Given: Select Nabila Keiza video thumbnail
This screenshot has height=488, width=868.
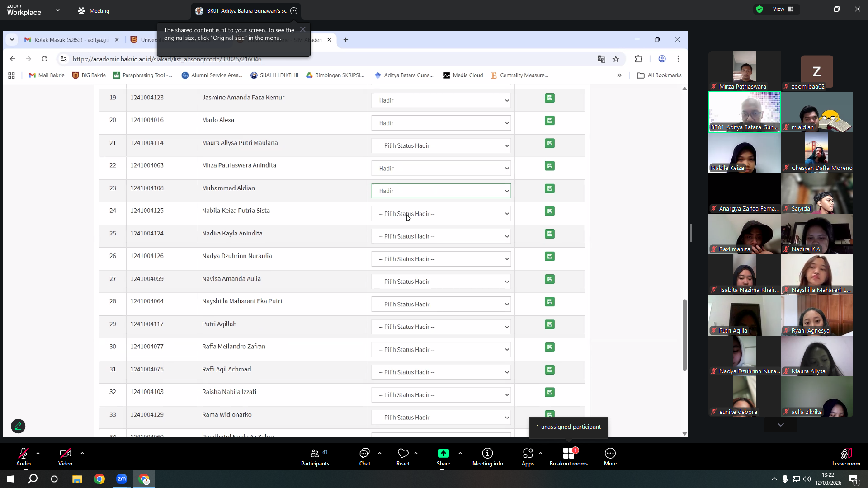Looking at the screenshot, I should (x=744, y=153).
